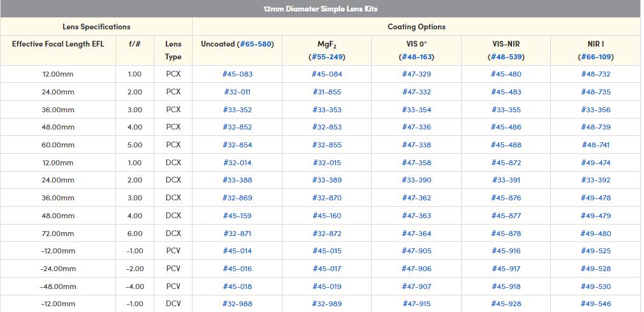Select MgF2 24mm PCX lens #31-855

tap(326, 92)
